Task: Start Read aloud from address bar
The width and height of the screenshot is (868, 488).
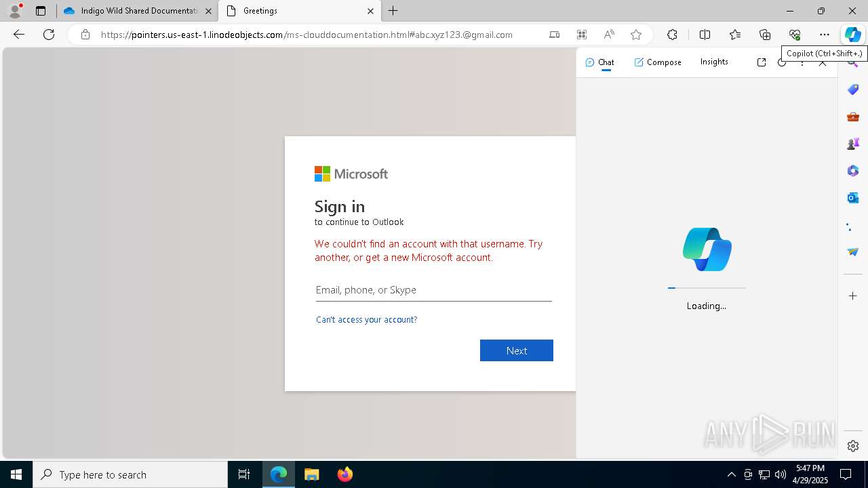Action: pyautogui.click(x=609, y=35)
